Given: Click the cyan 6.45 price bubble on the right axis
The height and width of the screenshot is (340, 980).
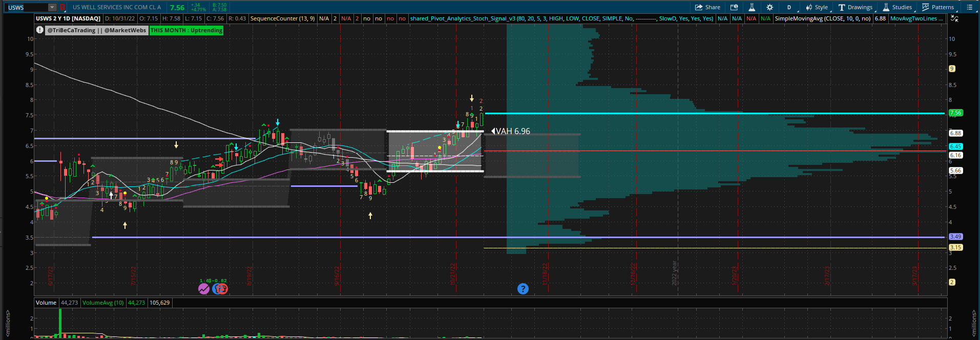Looking at the screenshot, I should [x=955, y=146].
